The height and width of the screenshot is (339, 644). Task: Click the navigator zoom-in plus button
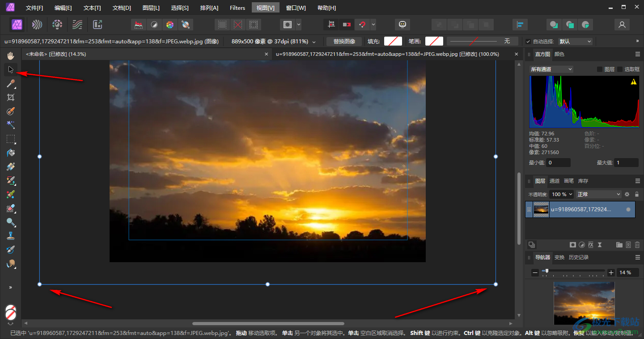tap(611, 272)
